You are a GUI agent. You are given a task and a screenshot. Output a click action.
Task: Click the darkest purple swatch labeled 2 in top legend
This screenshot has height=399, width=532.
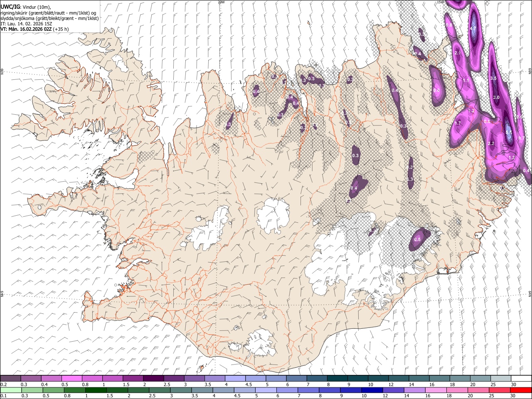click(153, 379)
